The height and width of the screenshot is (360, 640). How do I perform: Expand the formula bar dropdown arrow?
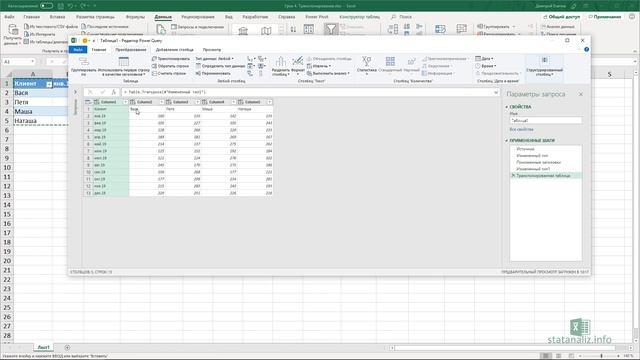click(x=496, y=93)
